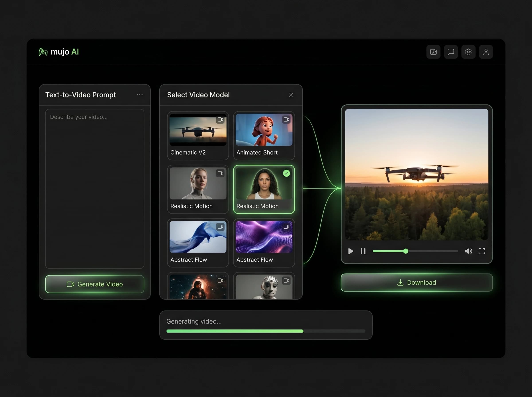The image size is (532, 397).
Task: Select the robot face model thumbnail
Action: (264, 287)
